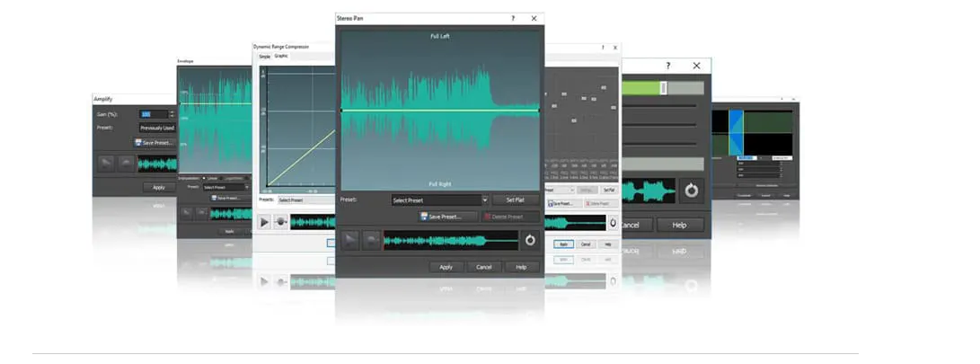Switch to the Simple tab in Dynamic Range Compressor
The height and width of the screenshot is (364, 980).
[x=264, y=57]
